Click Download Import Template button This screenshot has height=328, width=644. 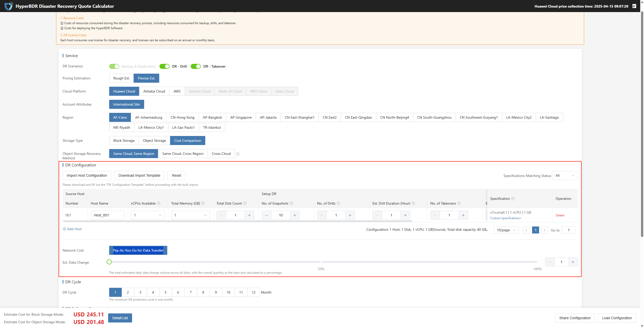pyautogui.click(x=139, y=175)
